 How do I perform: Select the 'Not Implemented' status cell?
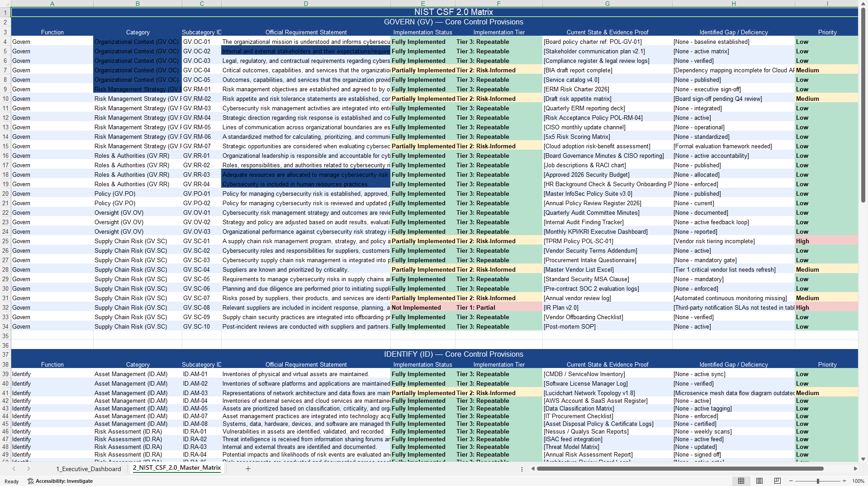click(x=422, y=308)
